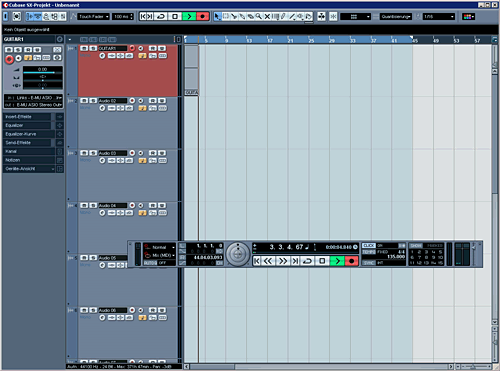Viewport: 500px width, 371px height.
Task: Arm record enable on Audio 02 track
Action: tap(132, 100)
